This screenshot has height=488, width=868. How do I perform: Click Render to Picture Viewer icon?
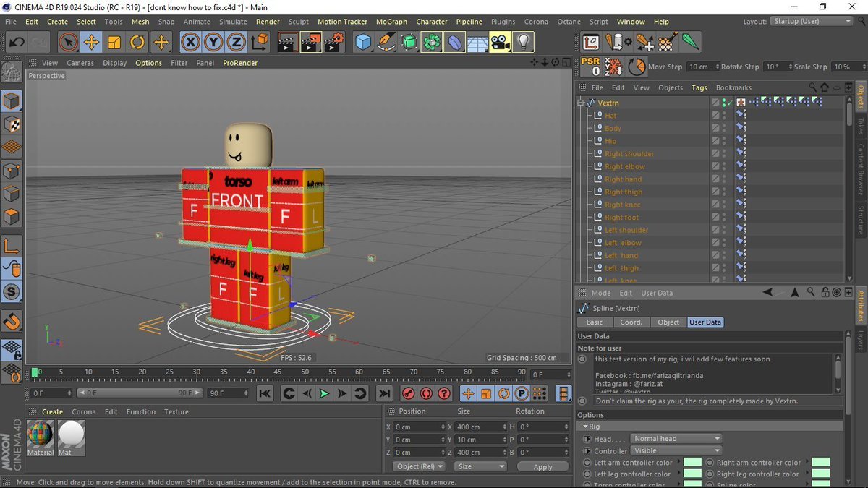(311, 42)
